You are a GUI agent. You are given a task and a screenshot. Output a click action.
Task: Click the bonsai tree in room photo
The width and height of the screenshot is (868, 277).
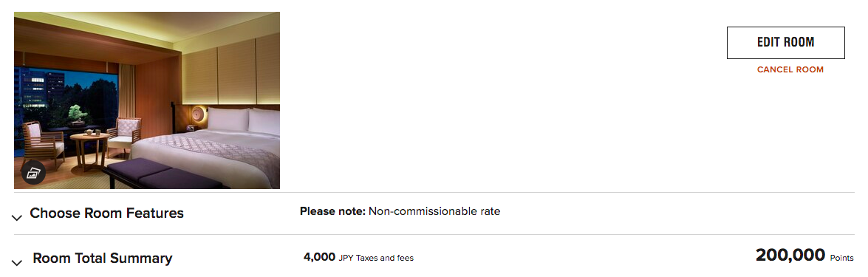coord(77,114)
